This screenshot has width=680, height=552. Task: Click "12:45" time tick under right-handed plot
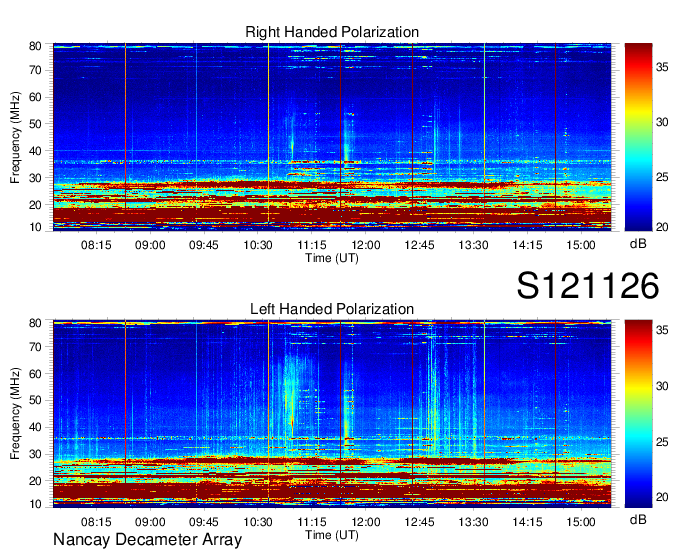pyautogui.click(x=419, y=245)
